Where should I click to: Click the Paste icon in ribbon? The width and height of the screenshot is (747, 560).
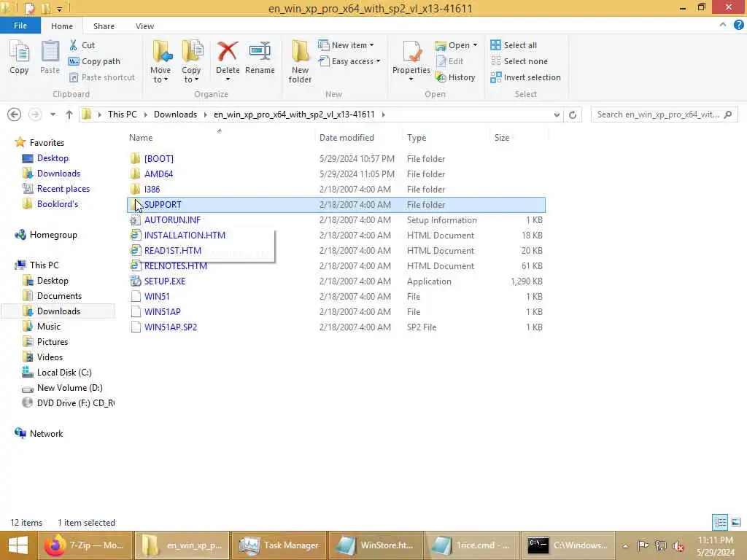(x=50, y=58)
